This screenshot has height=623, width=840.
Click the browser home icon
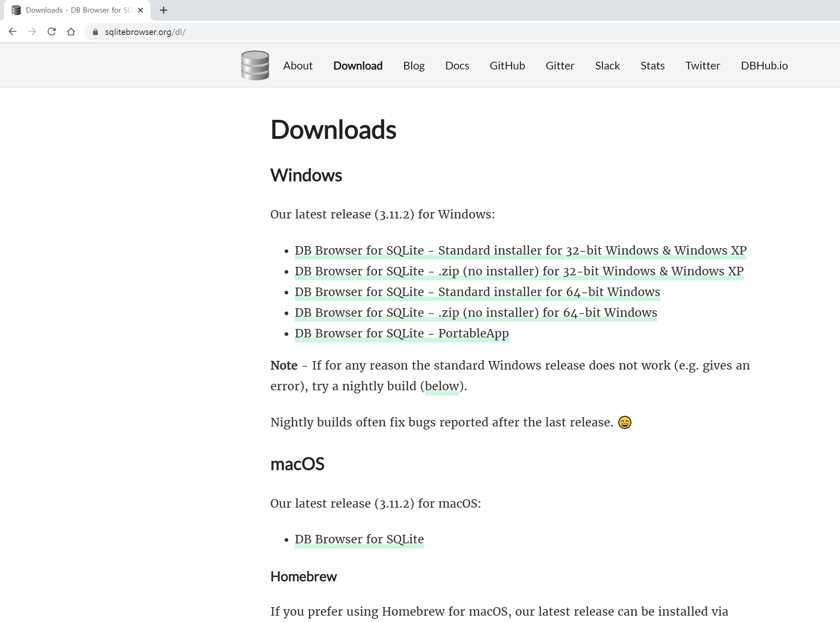click(71, 32)
